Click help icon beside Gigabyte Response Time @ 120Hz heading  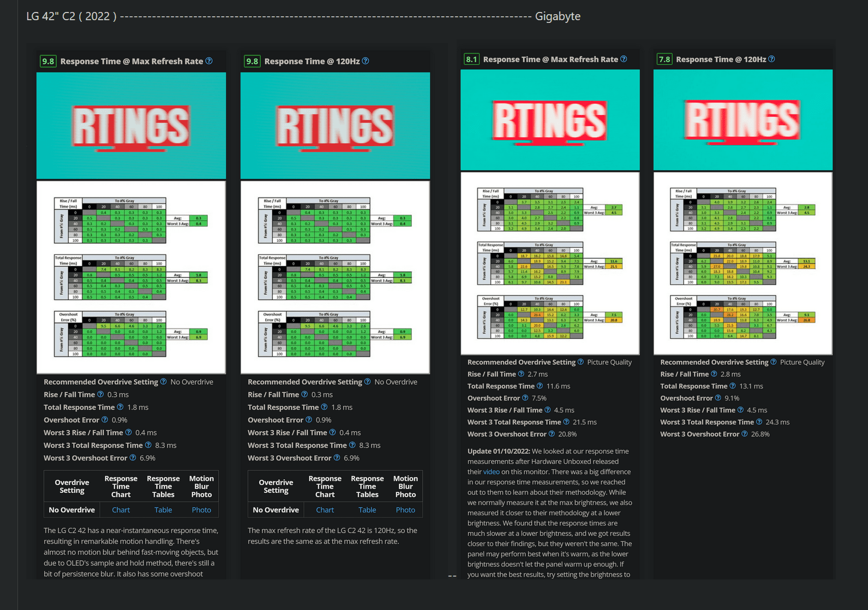click(771, 59)
